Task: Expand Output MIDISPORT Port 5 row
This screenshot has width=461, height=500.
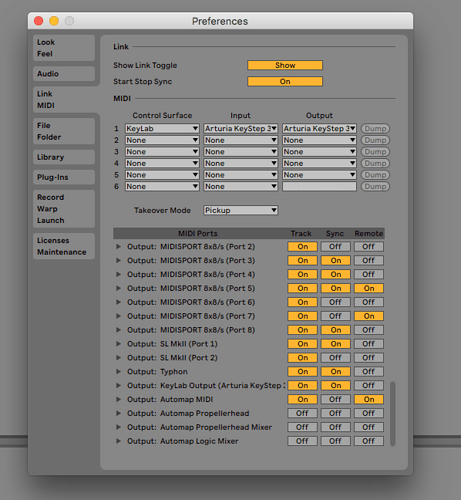Action: tap(118, 288)
